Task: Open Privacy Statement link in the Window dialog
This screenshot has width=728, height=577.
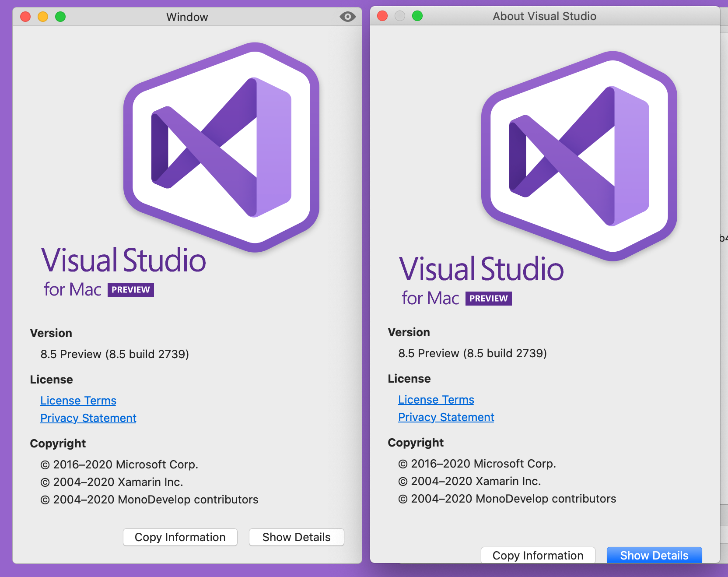Action: click(x=88, y=418)
